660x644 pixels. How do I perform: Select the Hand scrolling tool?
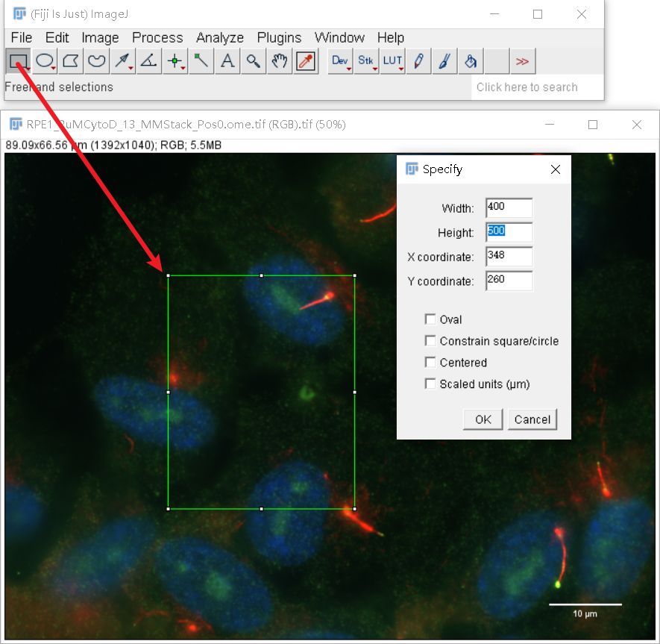pos(280,61)
